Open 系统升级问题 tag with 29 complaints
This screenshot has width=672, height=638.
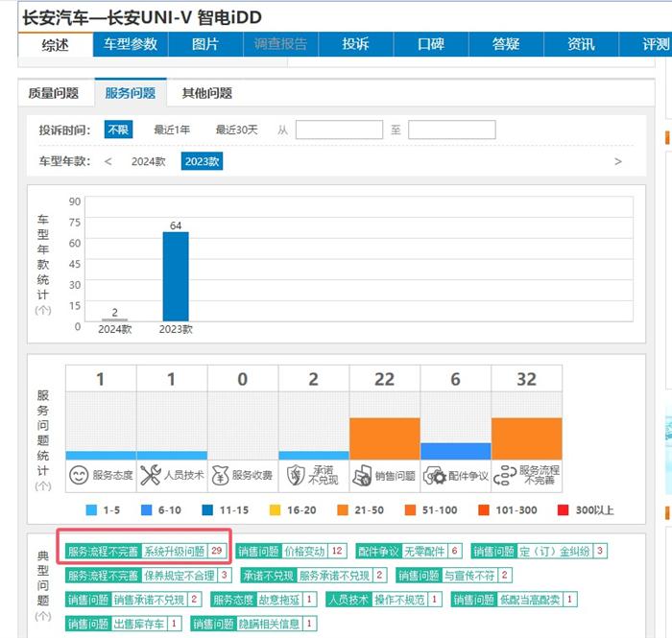(146, 551)
